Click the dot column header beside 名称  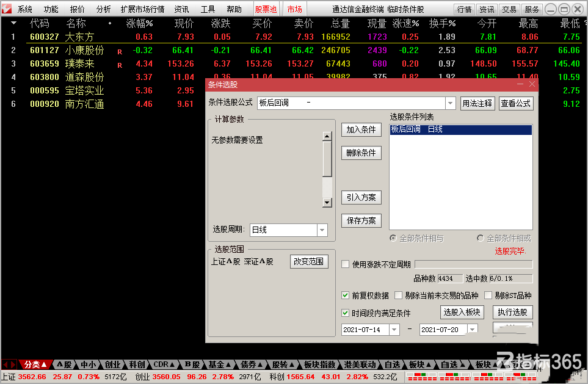[x=109, y=24]
